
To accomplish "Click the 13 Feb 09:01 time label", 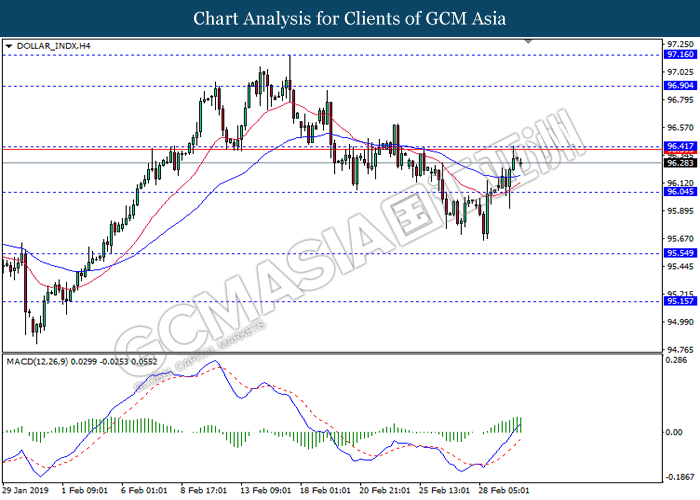I will coord(266,491).
